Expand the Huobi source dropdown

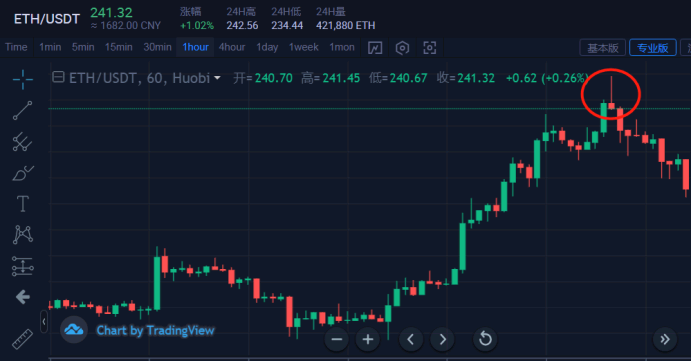pyautogui.click(x=217, y=78)
